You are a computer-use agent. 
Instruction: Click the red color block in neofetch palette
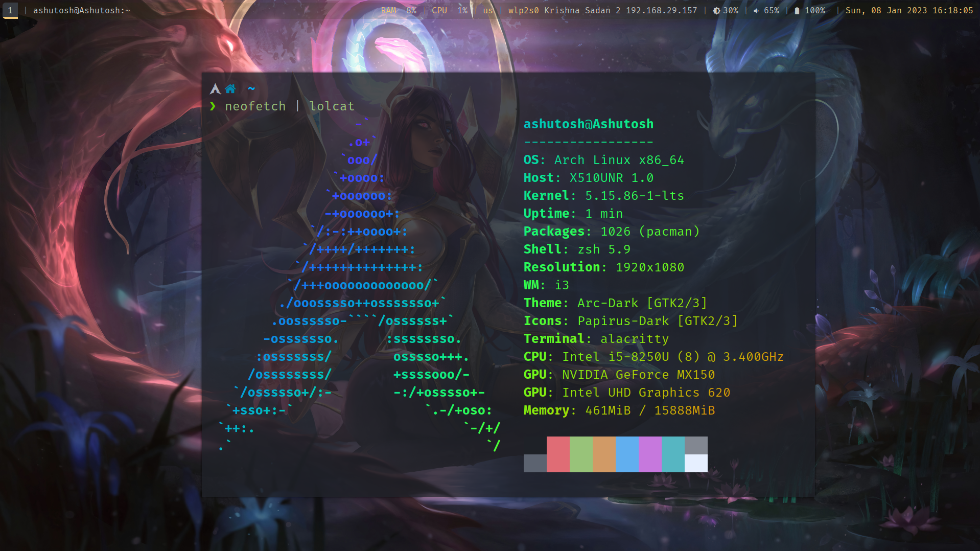pyautogui.click(x=558, y=454)
